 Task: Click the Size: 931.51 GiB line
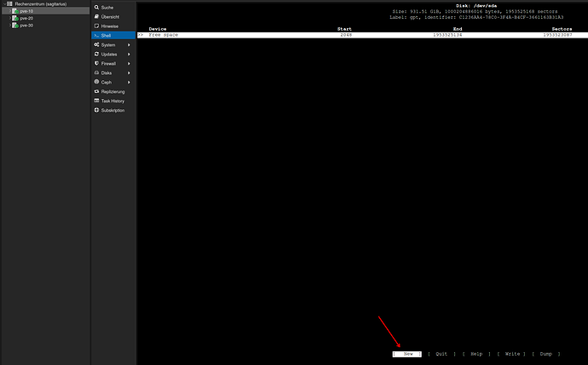click(x=475, y=12)
